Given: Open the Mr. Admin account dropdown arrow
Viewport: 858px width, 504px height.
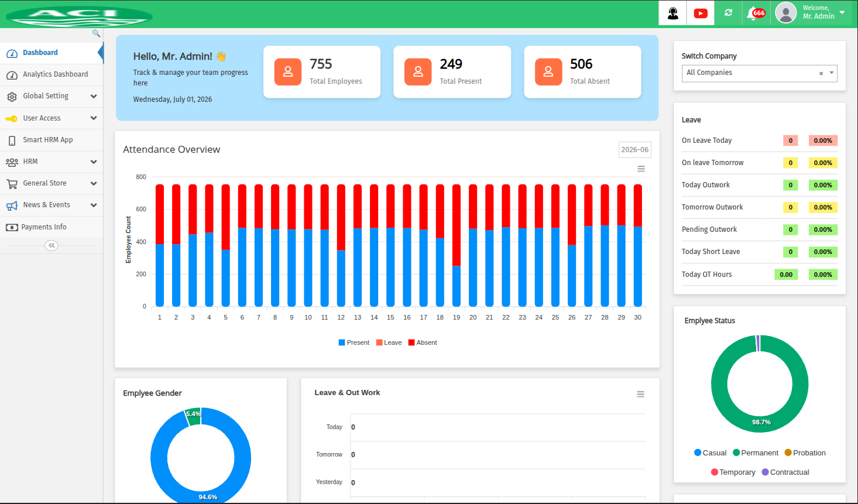Looking at the screenshot, I should point(842,12).
